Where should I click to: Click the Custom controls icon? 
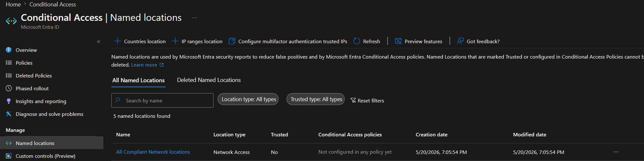9,156
